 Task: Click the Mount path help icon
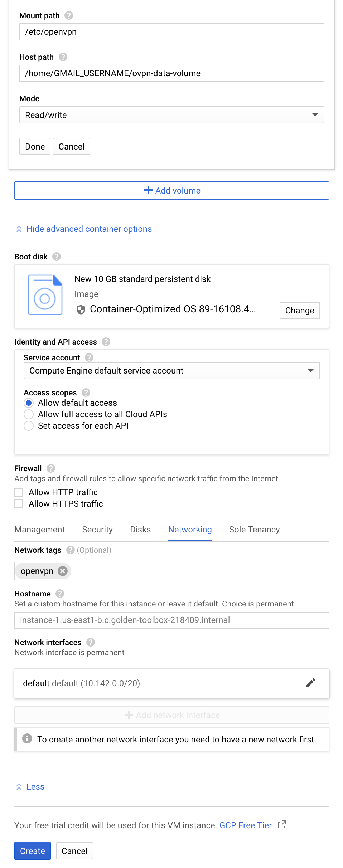pos(68,16)
